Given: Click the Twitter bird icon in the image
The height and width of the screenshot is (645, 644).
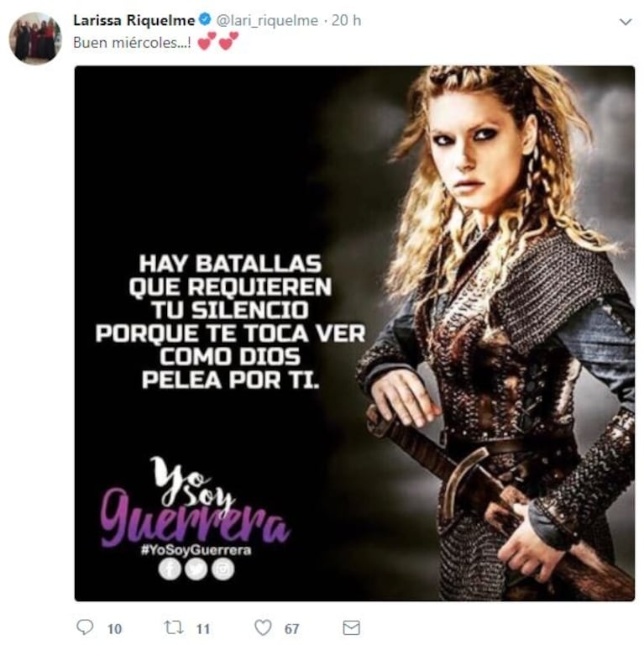Looking at the screenshot, I should pyautogui.click(x=196, y=569).
